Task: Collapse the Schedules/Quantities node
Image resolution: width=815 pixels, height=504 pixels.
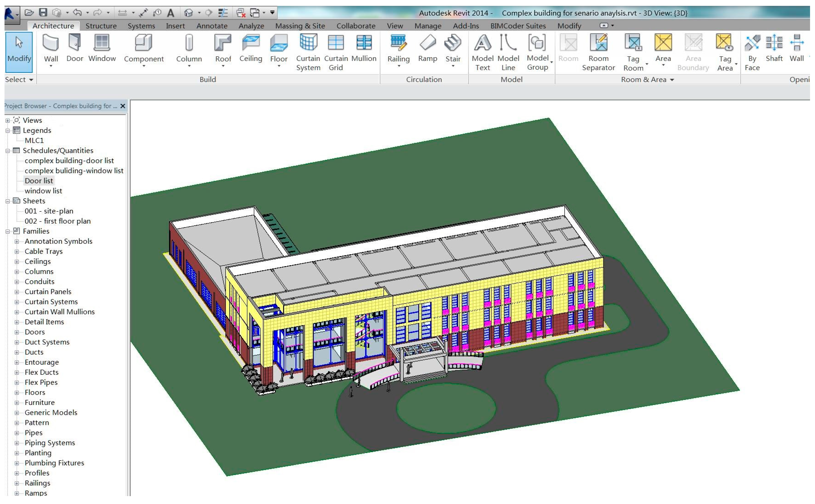Action: 7,151
